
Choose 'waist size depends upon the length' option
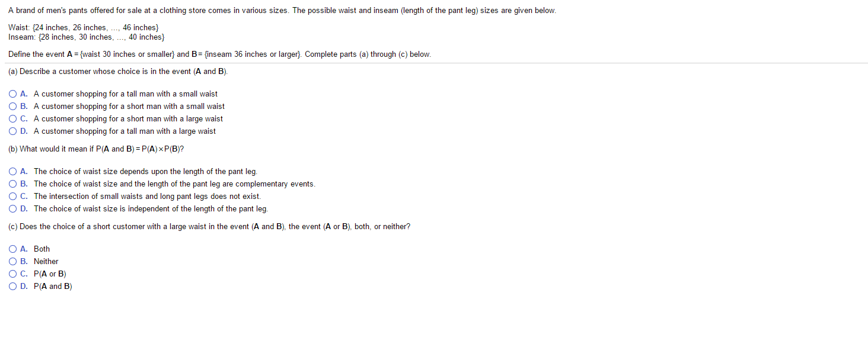12,172
